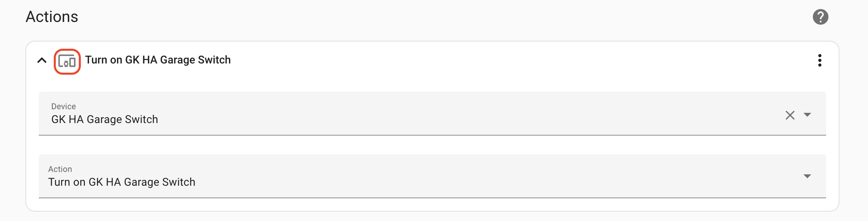Viewport: 868px width, 221px height.
Task: Click the gap between Device and Action fields
Action: point(430,145)
